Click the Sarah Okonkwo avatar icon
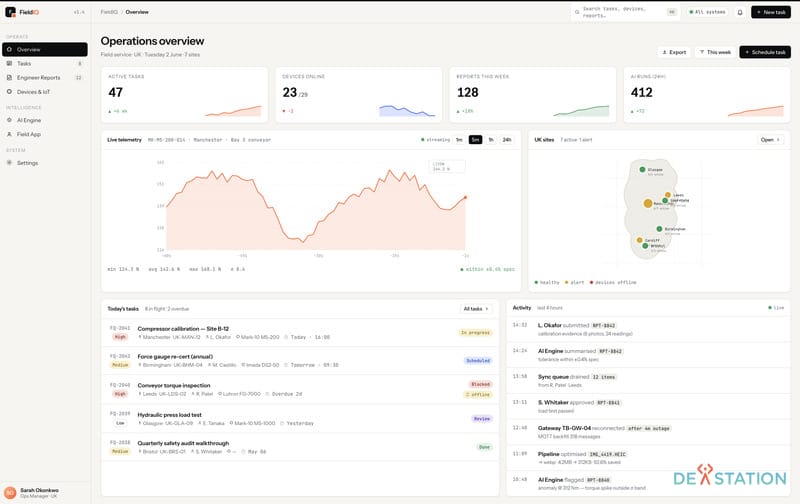 10,493
